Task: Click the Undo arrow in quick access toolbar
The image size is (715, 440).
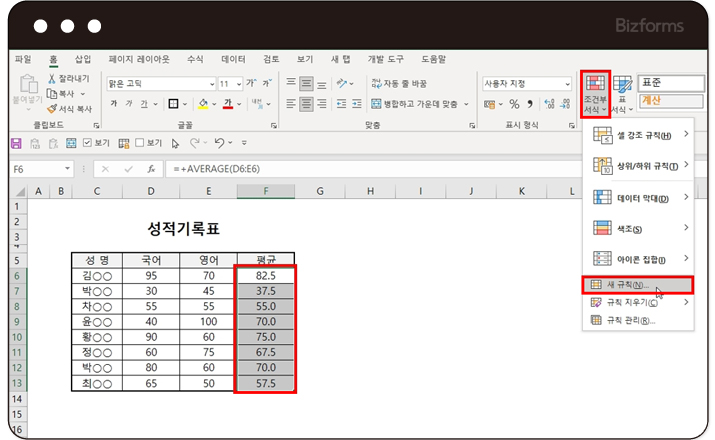Action: 219,143
